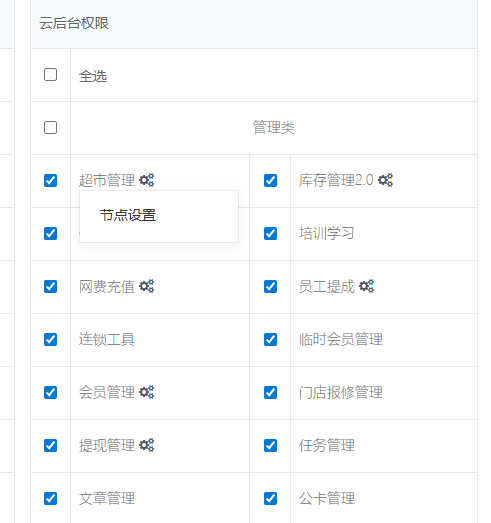
Task: Uncheck the 临时会员管理 checkbox
Action: point(270,340)
